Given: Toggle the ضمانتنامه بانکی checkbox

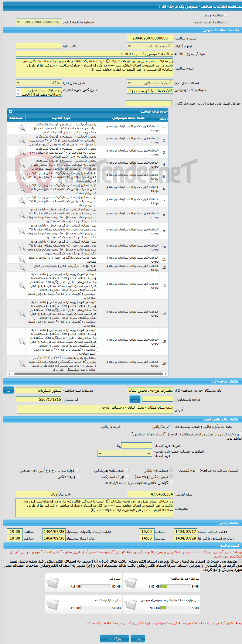Looking at the screenshot, I should [171, 470].
